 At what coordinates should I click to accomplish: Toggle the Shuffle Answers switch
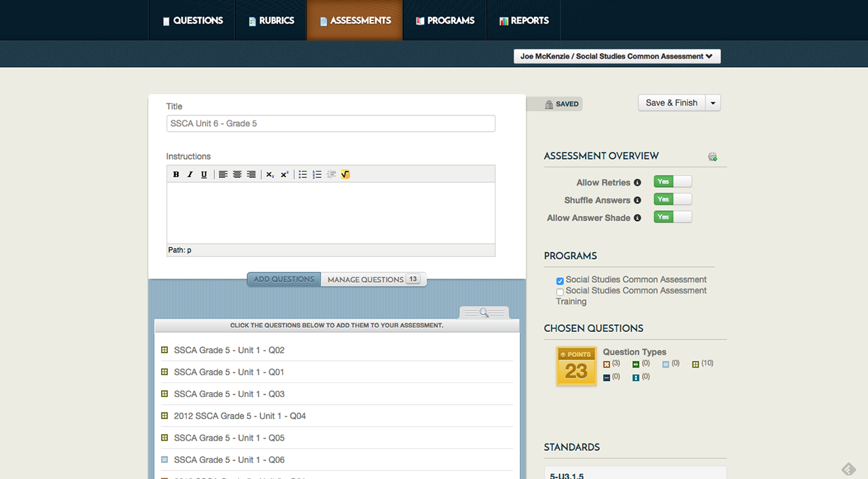[672, 200]
